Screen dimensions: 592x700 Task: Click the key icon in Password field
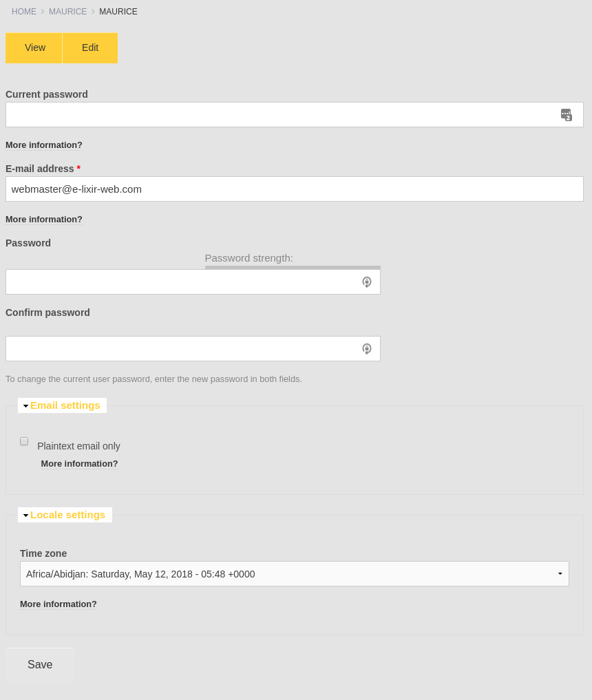[367, 282]
